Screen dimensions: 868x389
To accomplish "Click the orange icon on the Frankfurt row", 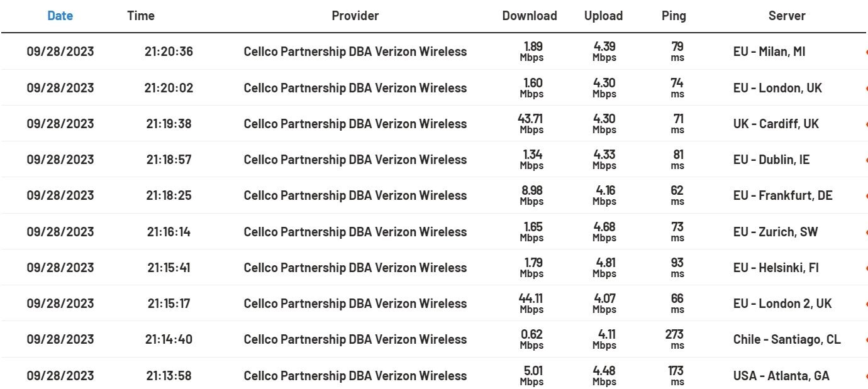I will tap(866, 196).
